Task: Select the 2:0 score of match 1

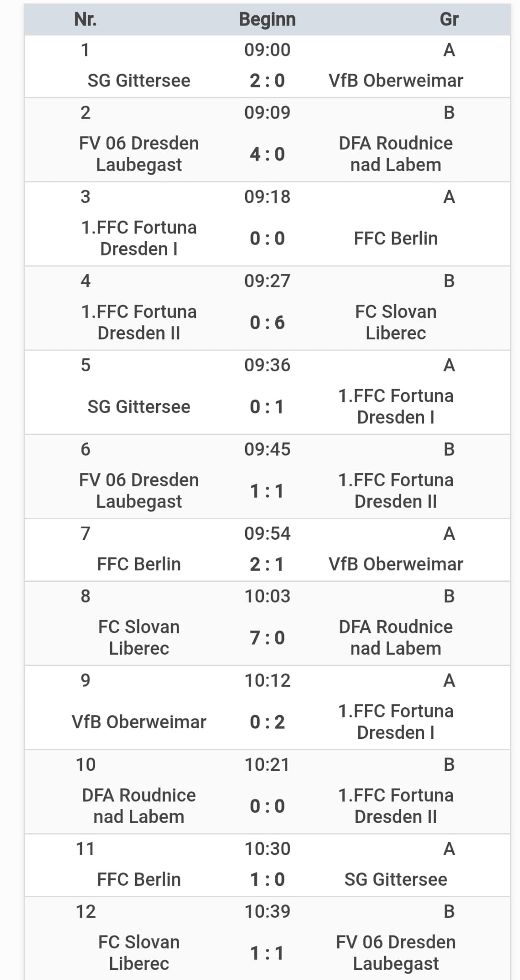Action: pos(267,80)
